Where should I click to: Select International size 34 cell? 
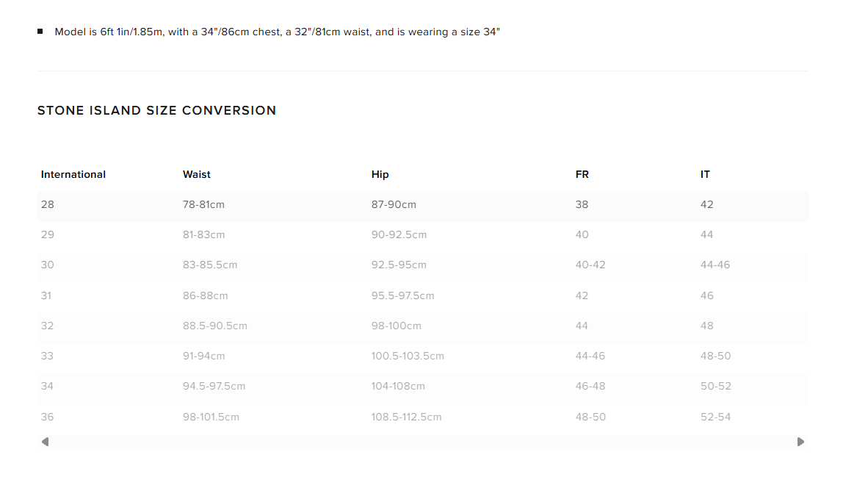pyautogui.click(x=48, y=386)
